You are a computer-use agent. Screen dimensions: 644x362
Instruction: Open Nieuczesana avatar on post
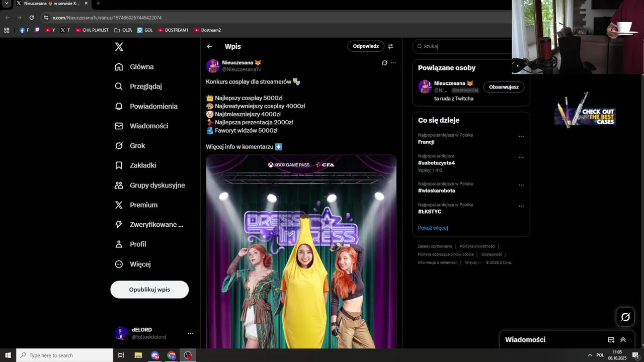pos(213,66)
